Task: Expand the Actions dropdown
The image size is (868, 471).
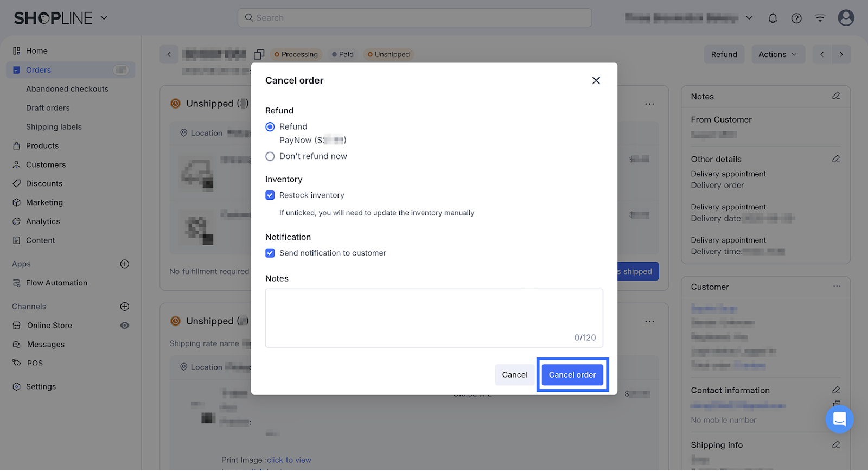Action: click(x=777, y=54)
